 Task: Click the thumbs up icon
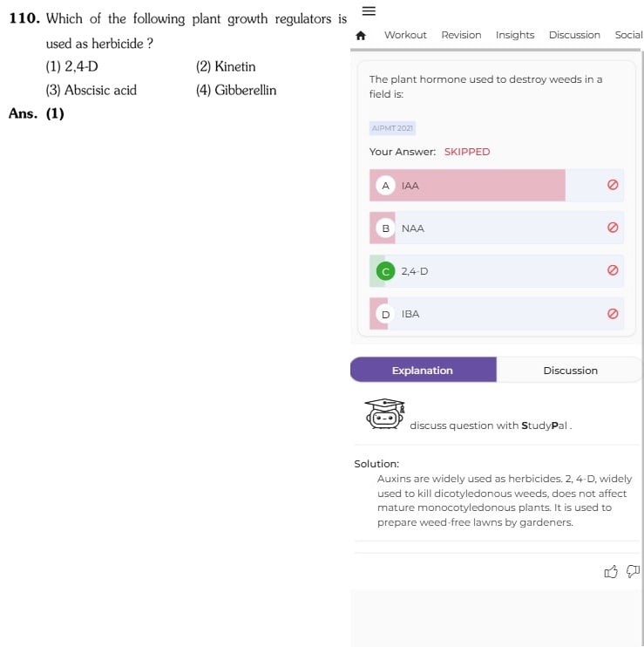(611, 571)
